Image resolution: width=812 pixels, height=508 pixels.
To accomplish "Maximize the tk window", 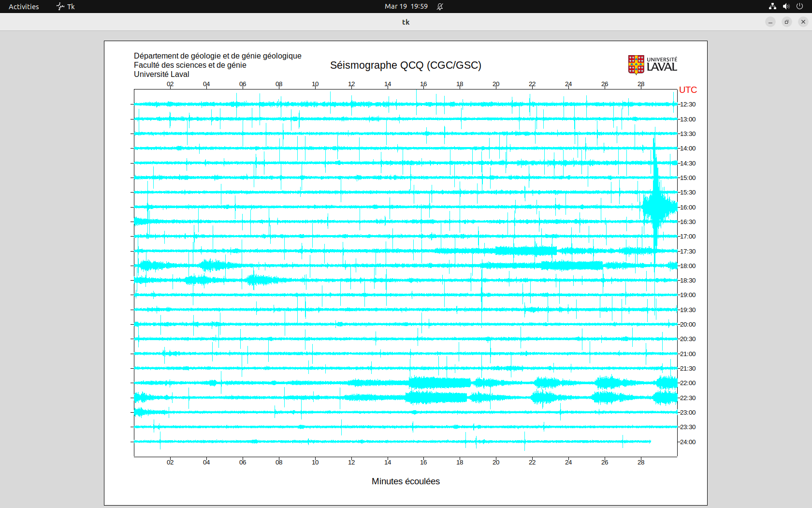I will tap(787, 22).
